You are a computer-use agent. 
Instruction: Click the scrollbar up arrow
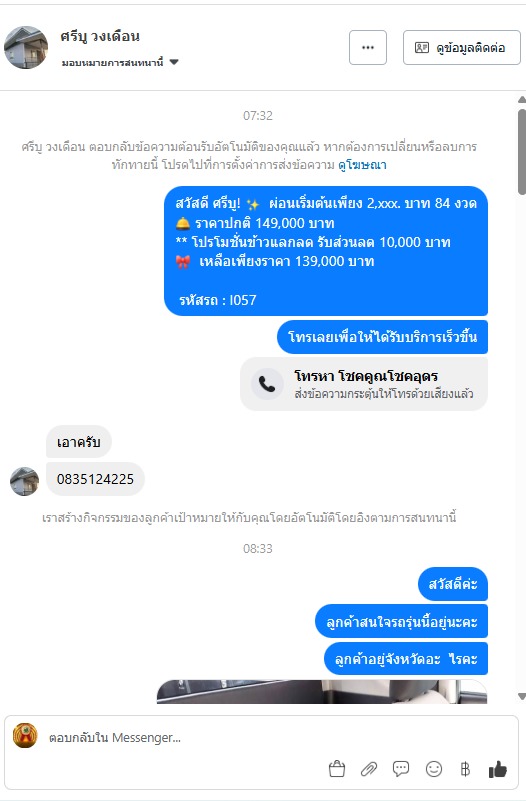pos(521,100)
